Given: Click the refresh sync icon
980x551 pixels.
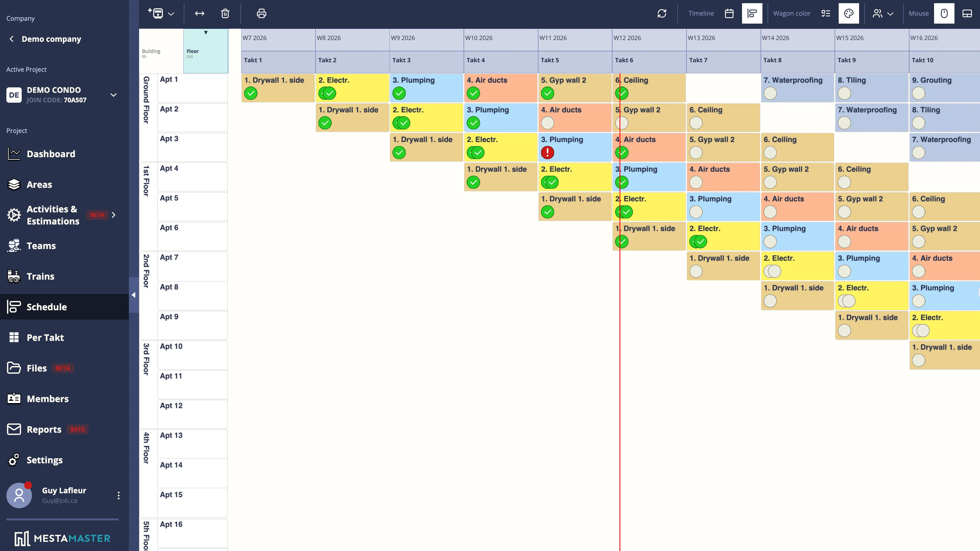Looking at the screenshot, I should pos(662,14).
